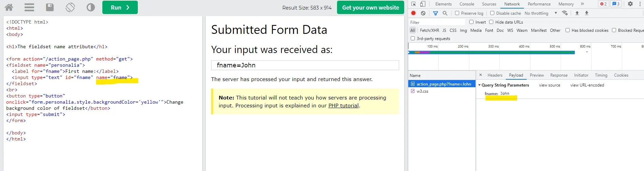Follow the PHP tutorial link
Image resolution: width=644 pixels, height=171 pixels.
(x=343, y=106)
